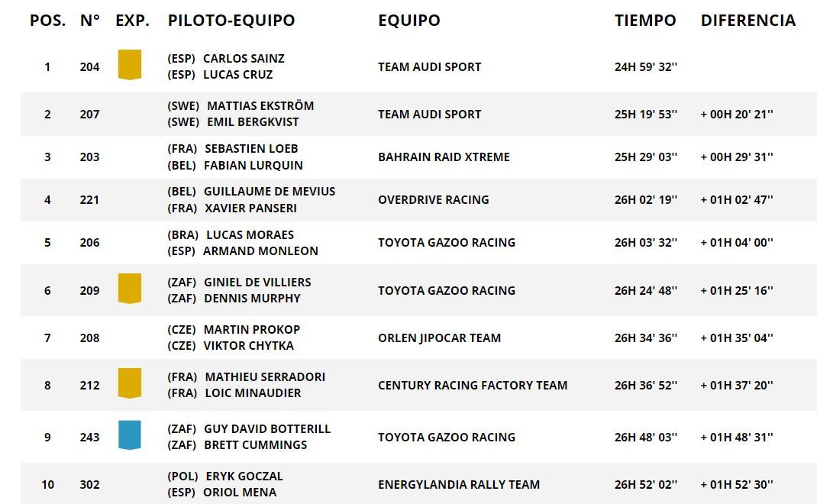Select Century Racing Factory Team
Screen dimensions: 817x504
[472, 386]
